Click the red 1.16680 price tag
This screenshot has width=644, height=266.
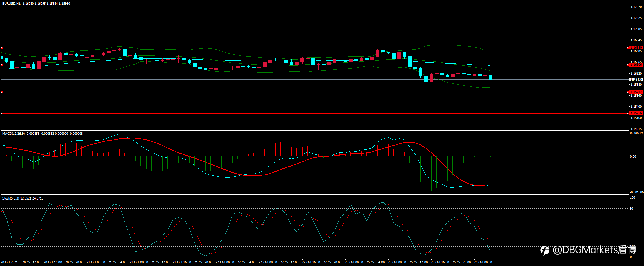[636, 48]
